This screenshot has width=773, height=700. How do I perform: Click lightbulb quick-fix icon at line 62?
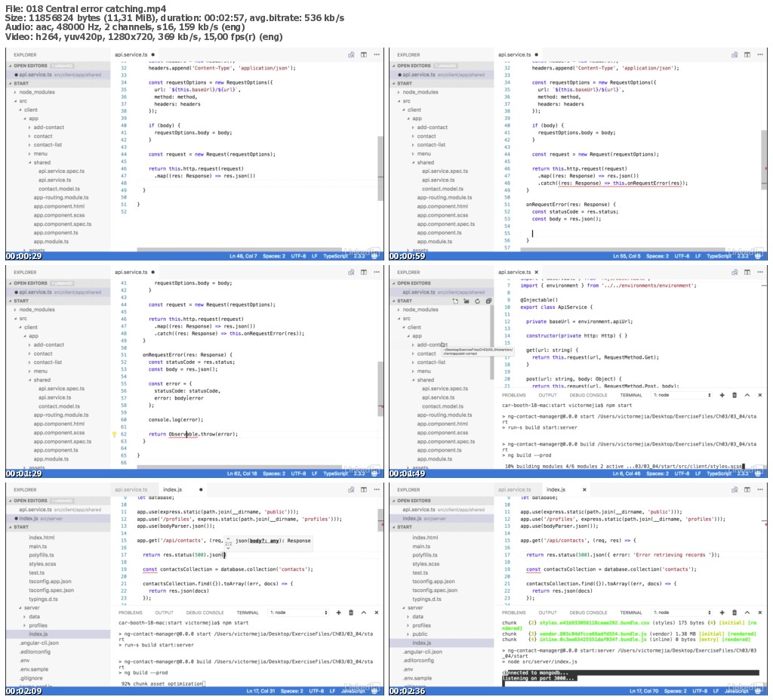click(115, 435)
